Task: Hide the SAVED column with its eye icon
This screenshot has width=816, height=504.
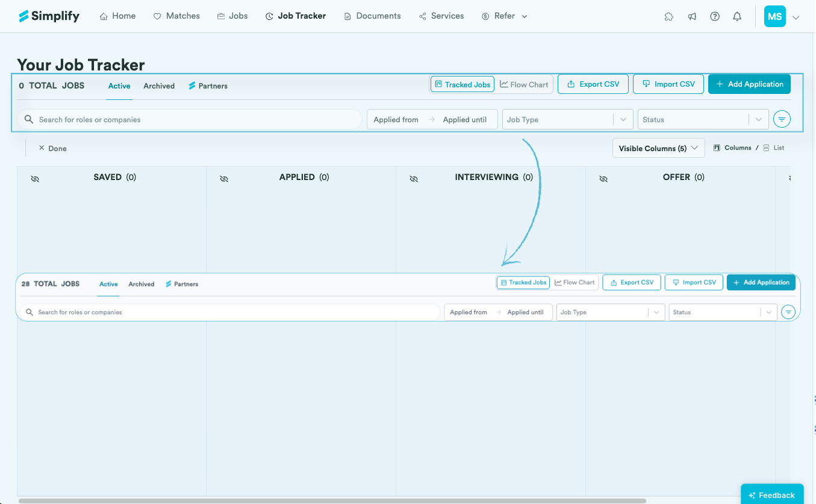Action: (35, 179)
